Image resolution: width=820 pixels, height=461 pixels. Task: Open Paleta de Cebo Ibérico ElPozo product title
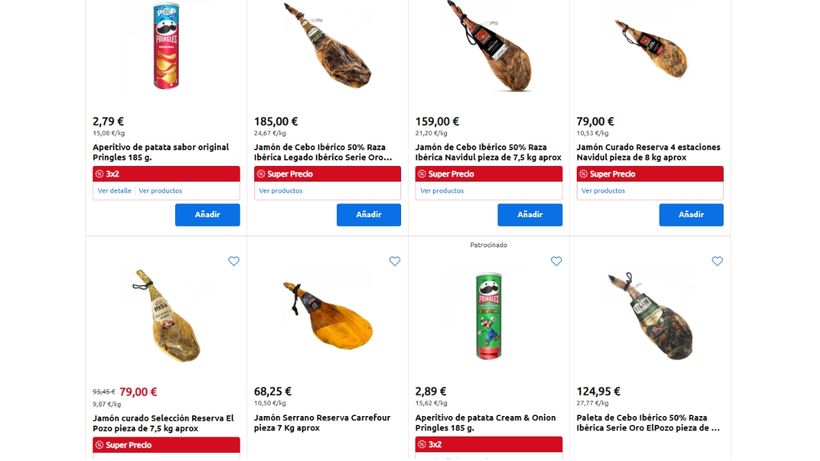point(648,422)
